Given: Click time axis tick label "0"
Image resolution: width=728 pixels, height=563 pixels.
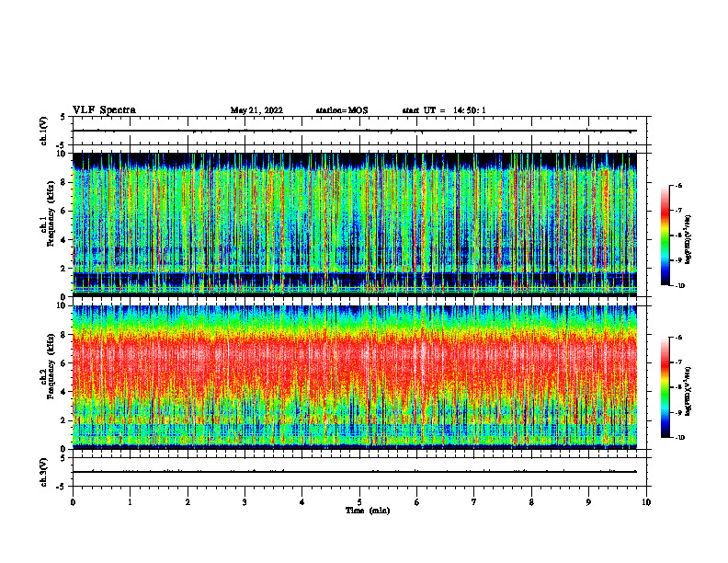Looking at the screenshot, I should 73,502.
